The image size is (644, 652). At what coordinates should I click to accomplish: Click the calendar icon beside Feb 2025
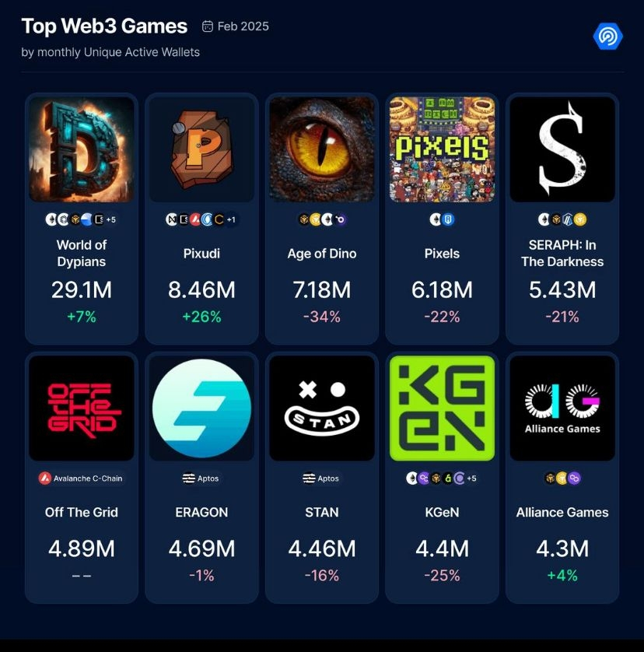208,26
